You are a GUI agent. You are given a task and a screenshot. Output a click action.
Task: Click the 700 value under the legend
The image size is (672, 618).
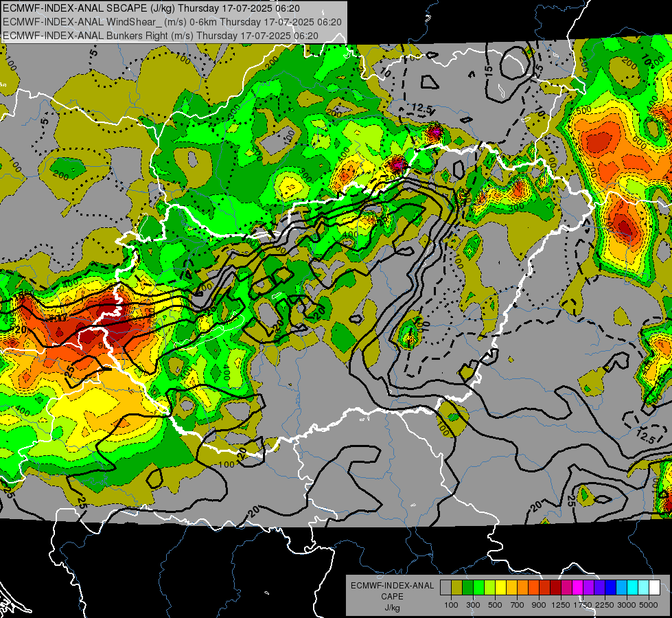pos(518,605)
